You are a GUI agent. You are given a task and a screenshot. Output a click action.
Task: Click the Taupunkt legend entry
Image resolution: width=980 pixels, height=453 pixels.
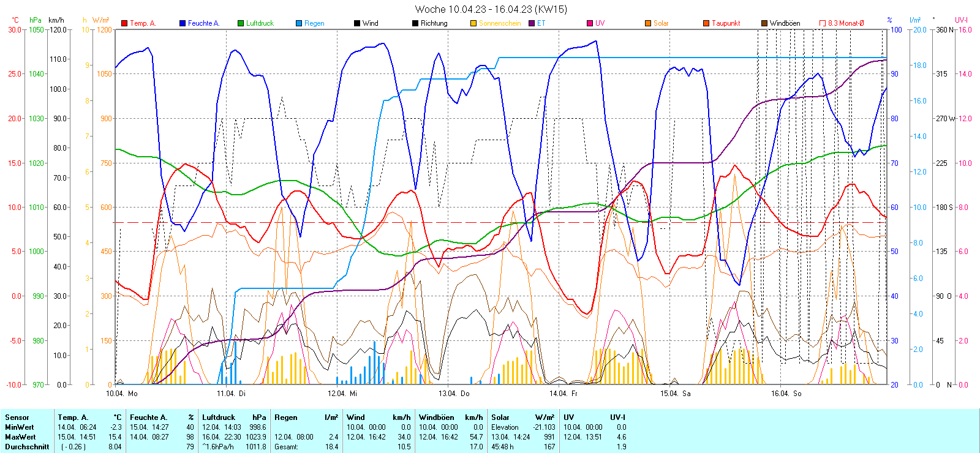point(725,23)
